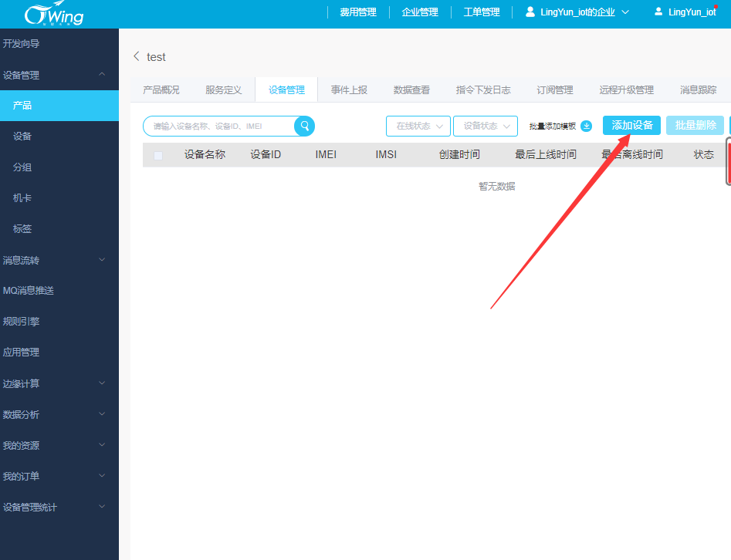Click the magnifier search icon
This screenshot has height=560, width=731.
[304, 126]
